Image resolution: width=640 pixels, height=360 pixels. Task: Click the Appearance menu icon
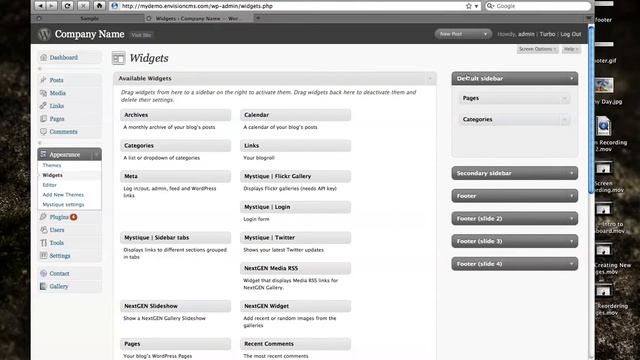[x=43, y=154]
